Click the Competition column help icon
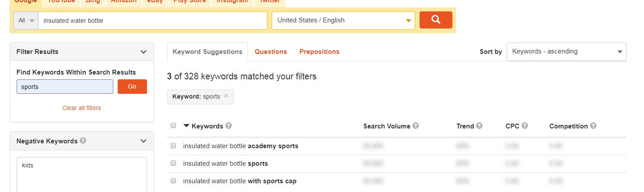This screenshot has width=644, height=192. [593, 126]
